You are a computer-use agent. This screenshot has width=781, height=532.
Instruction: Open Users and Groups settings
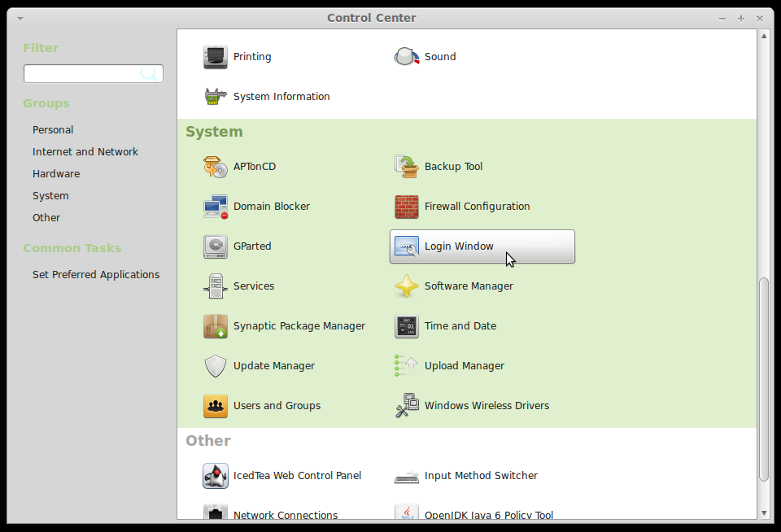pos(277,406)
